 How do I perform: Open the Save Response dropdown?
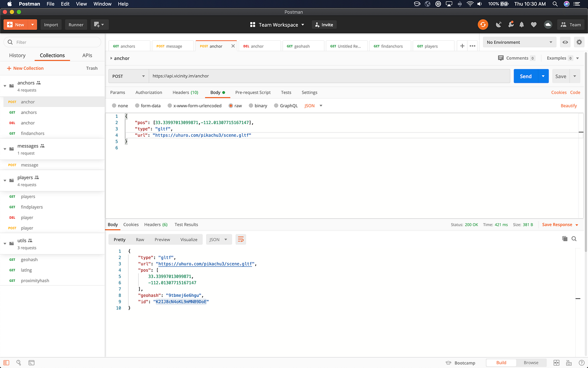pos(560,225)
